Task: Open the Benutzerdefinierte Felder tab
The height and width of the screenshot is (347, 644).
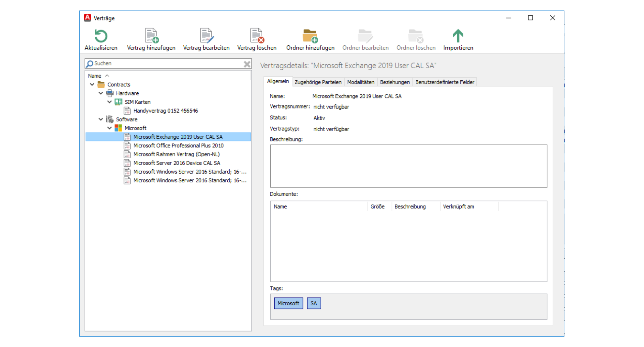Action: (x=445, y=82)
